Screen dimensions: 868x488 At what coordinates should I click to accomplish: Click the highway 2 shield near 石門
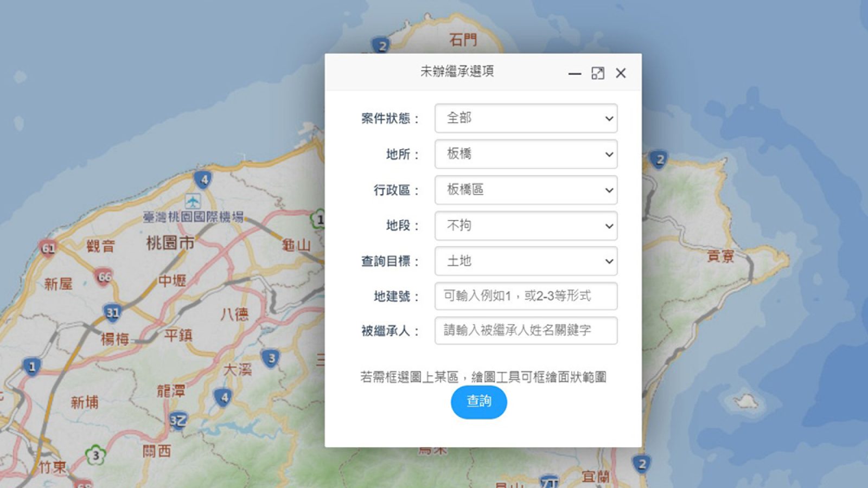382,46
